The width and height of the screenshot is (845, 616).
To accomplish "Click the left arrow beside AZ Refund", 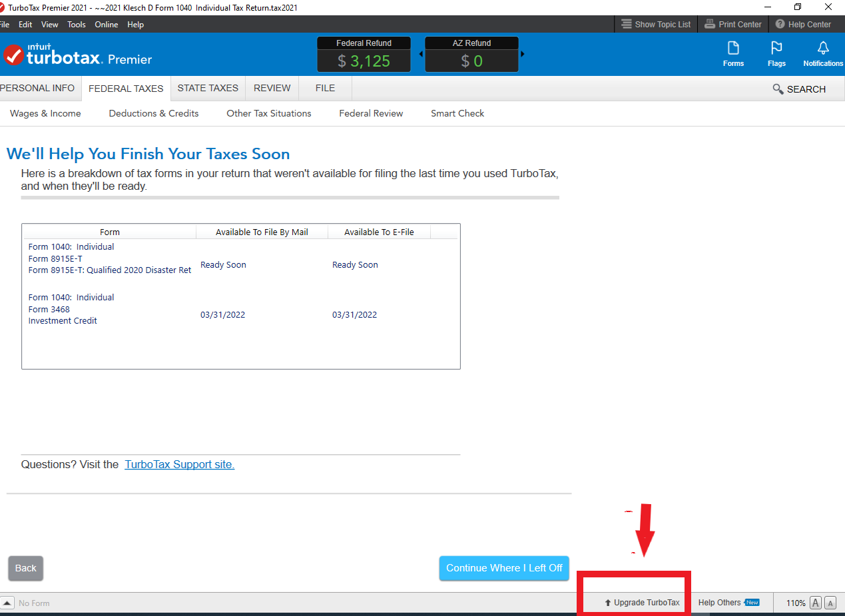I will [x=420, y=54].
